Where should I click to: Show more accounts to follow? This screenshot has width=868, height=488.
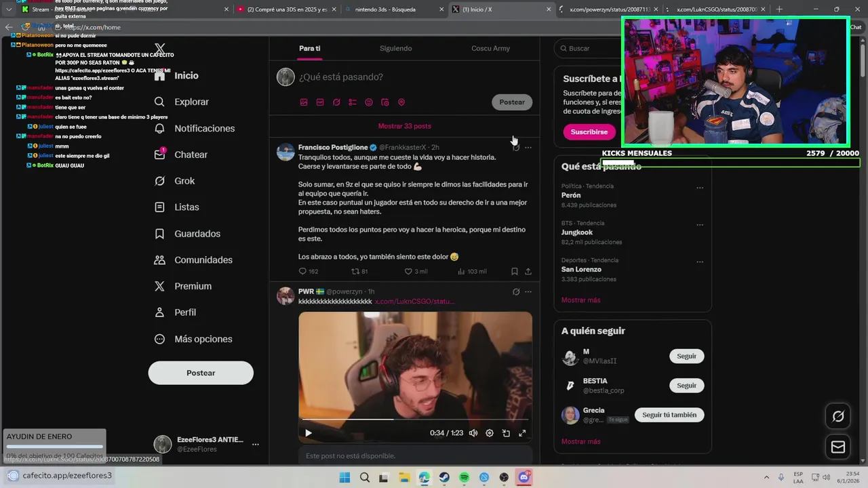[x=580, y=441]
